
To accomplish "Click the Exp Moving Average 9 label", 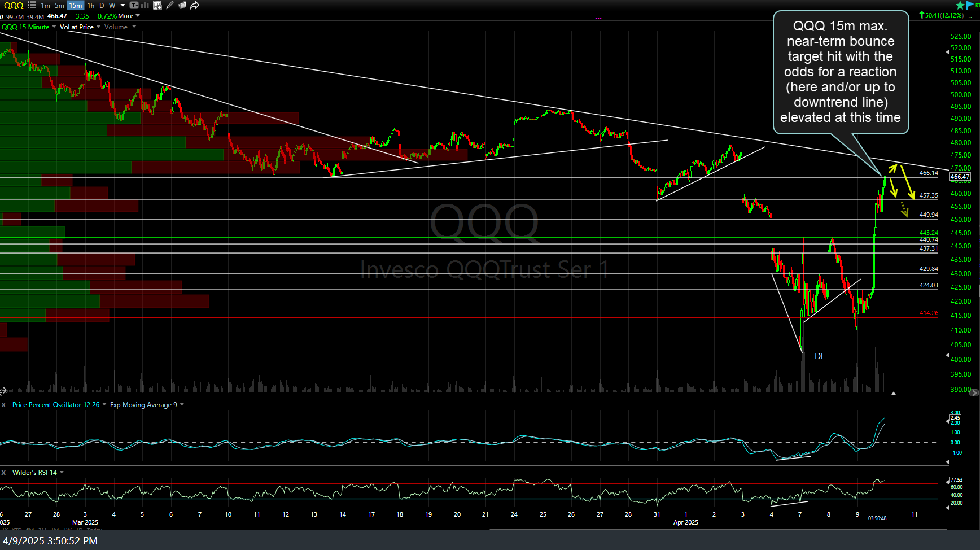I will (143, 405).
